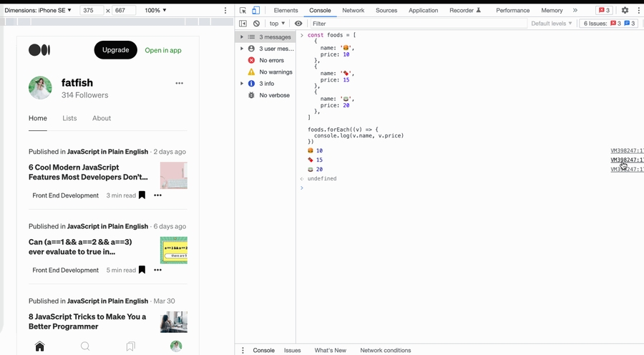Viewport: 644px width, 355px height.
Task: Click the inspect element picker icon
Action: coord(243,11)
